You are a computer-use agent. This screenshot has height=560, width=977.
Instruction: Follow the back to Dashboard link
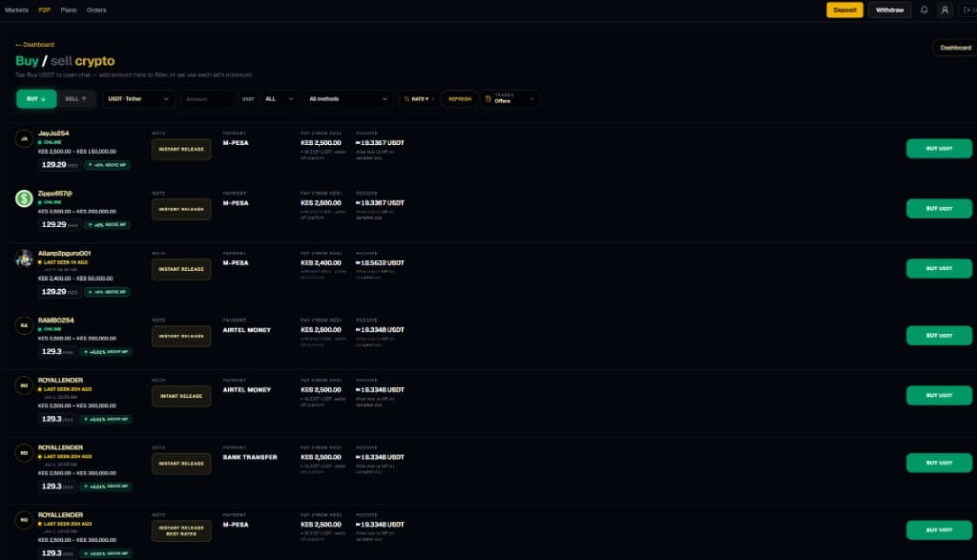click(35, 45)
